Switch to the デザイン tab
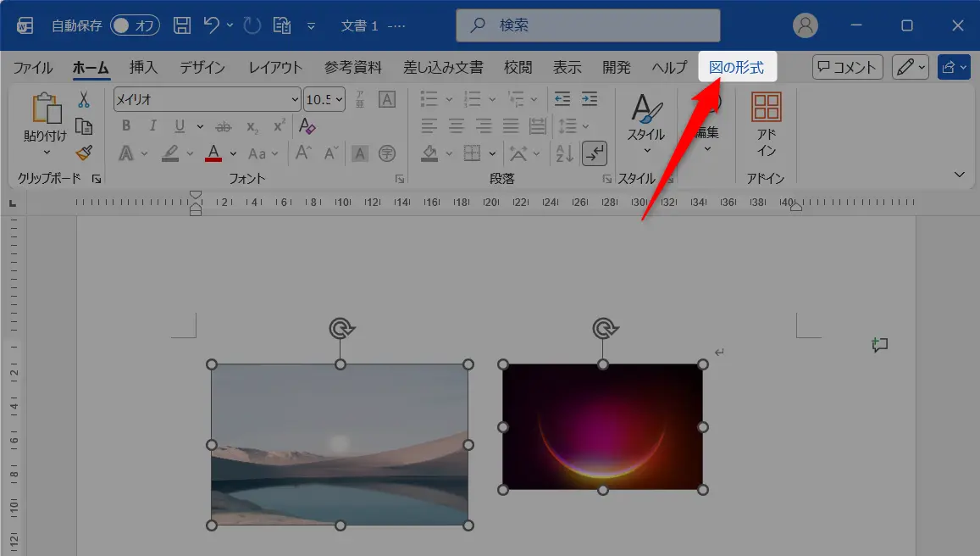The image size is (980, 556). coord(202,68)
